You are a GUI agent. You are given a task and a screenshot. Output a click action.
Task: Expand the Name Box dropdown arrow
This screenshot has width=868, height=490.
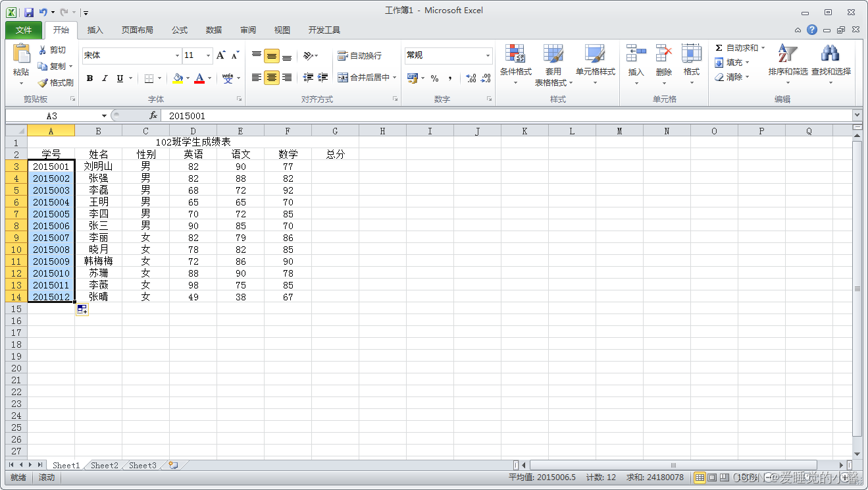click(x=104, y=116)
